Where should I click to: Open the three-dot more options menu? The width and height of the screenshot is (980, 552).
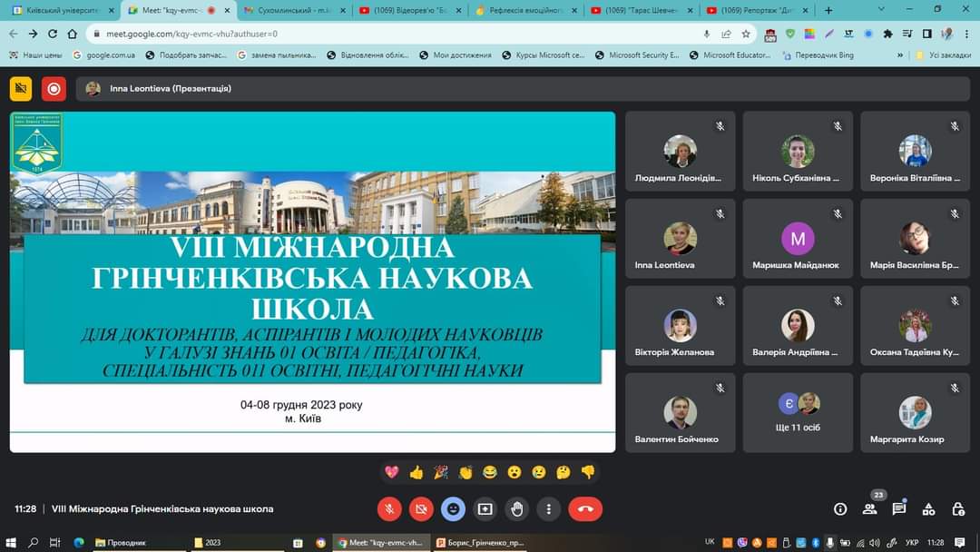tap(549, 509)
